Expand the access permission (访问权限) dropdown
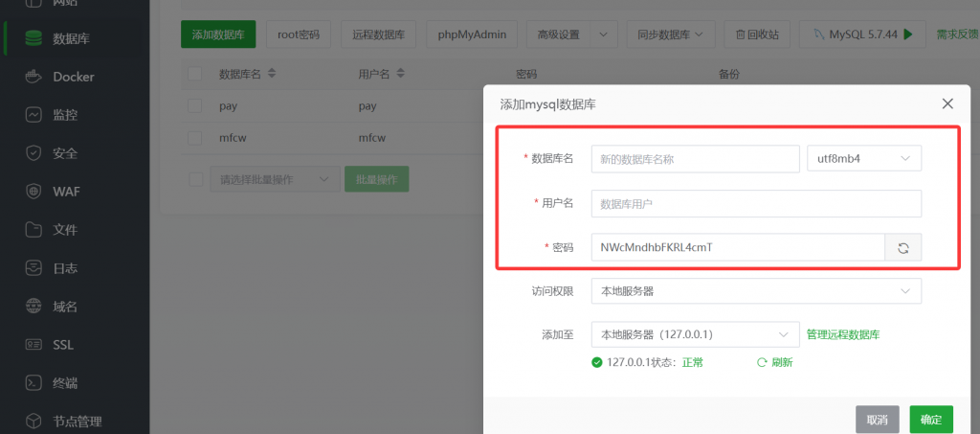The image size is (980, 434). 756,290
